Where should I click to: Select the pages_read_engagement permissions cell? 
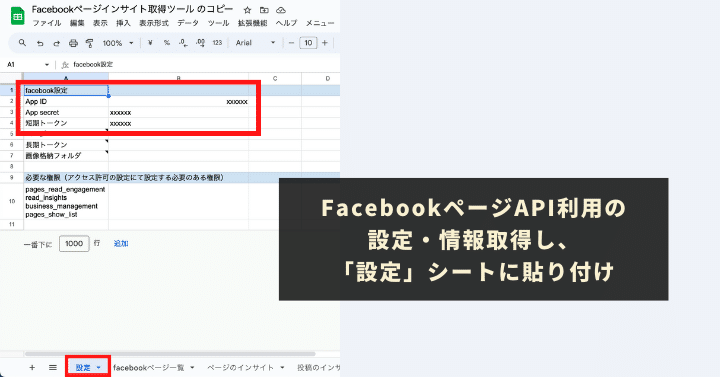click(66, 202)
